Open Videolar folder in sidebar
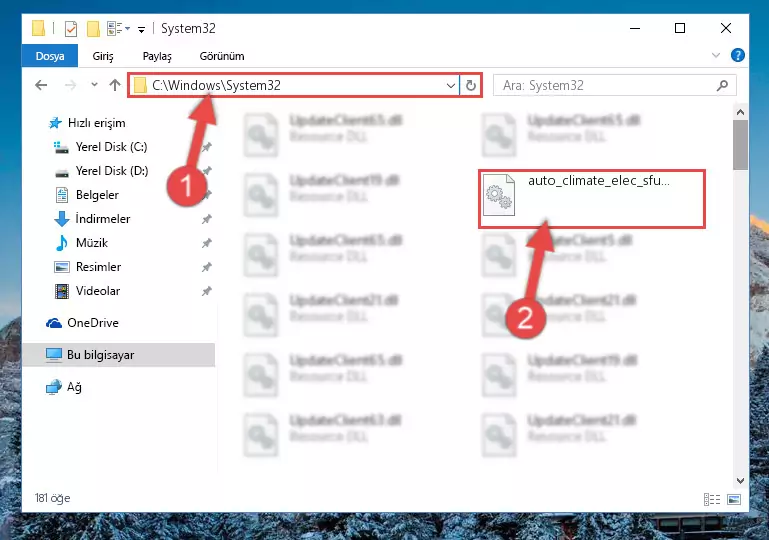This screenshot has width=769, height=540. (87, 291)
